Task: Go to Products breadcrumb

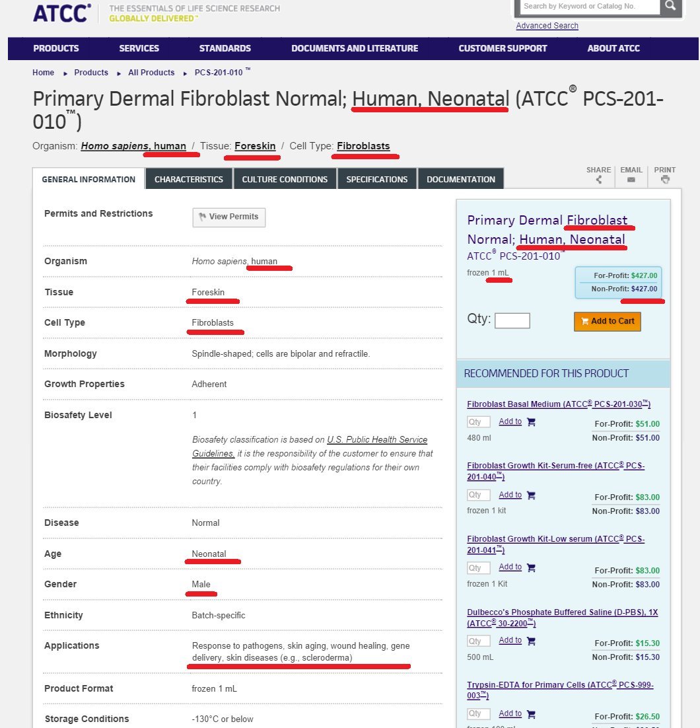Action: coord(91,73)
